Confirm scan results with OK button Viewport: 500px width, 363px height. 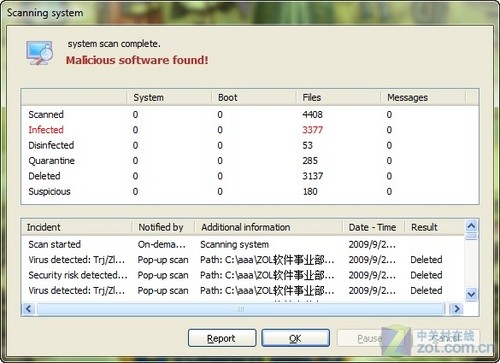pos(296,338)
